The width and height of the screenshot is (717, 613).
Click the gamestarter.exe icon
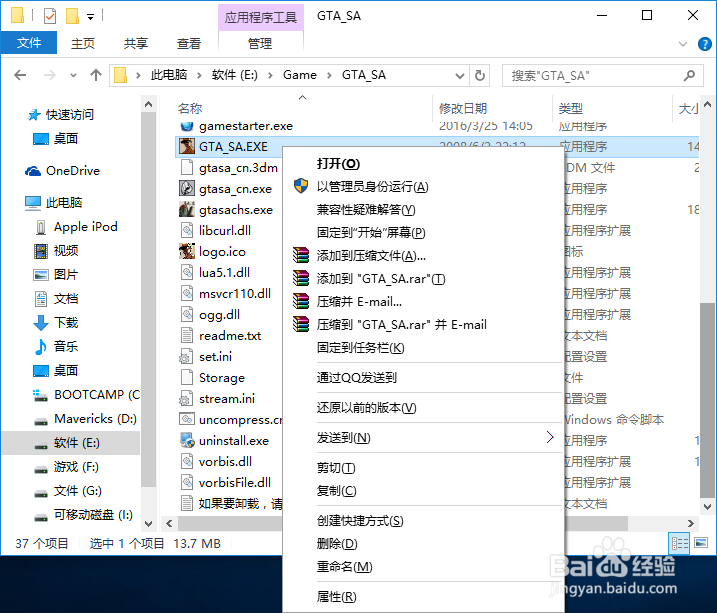pos(187,126)
